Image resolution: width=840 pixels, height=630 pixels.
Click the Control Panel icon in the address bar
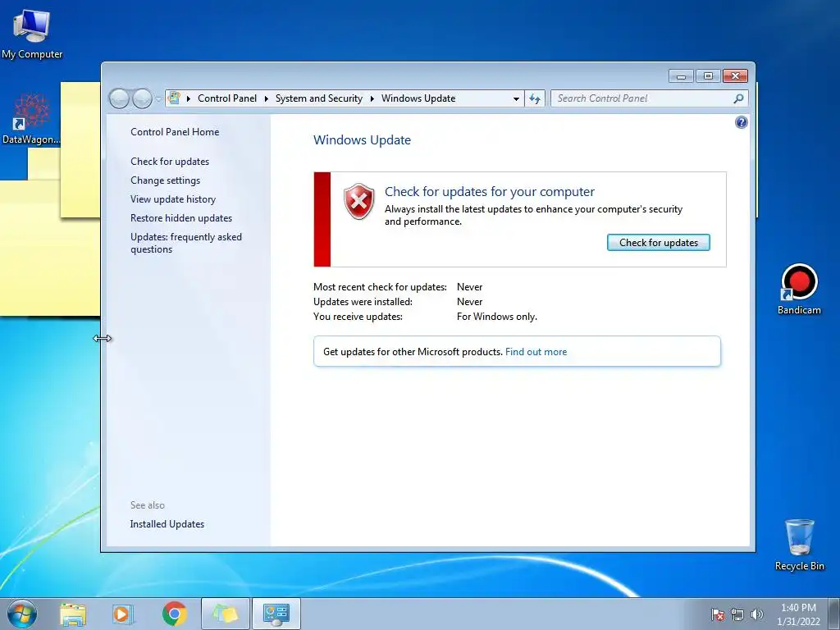point(174,98)
